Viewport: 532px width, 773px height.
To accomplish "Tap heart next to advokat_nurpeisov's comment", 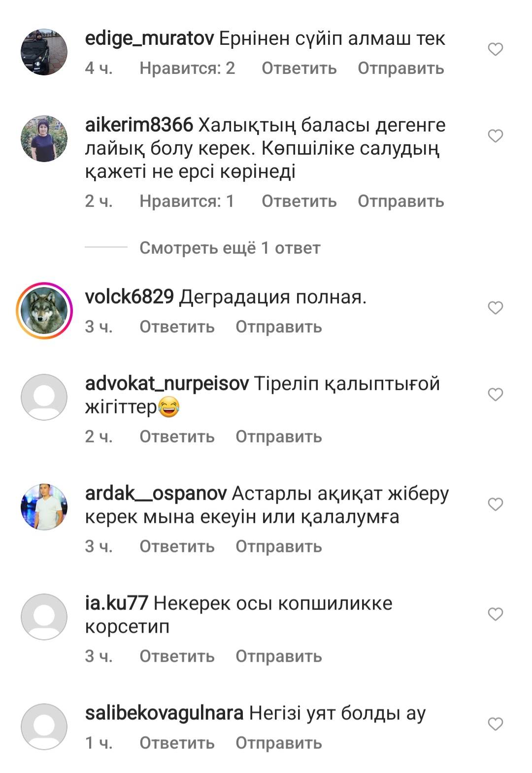I will click(495, 395).
